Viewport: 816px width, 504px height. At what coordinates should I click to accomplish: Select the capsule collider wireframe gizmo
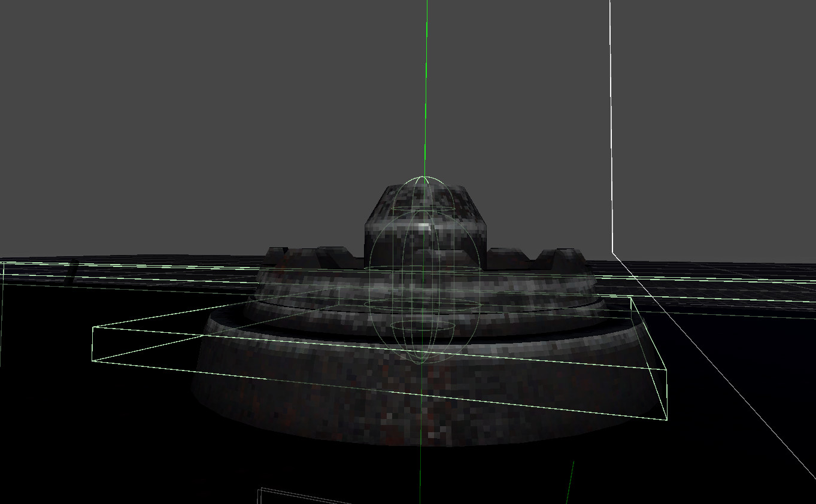tap(423, 269)
